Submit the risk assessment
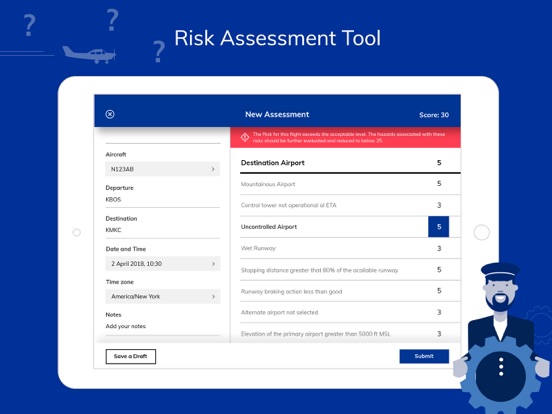Viewport: 552px width, 414px height. (424, 356)
